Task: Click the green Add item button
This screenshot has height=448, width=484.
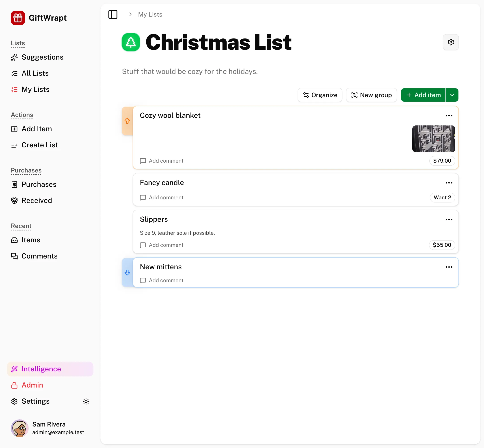Action: (423, 95)
